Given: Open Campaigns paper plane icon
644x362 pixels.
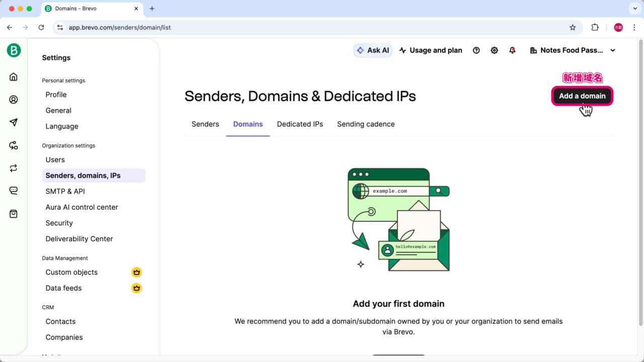Looking at the screenshot, I should pos(14,123).
